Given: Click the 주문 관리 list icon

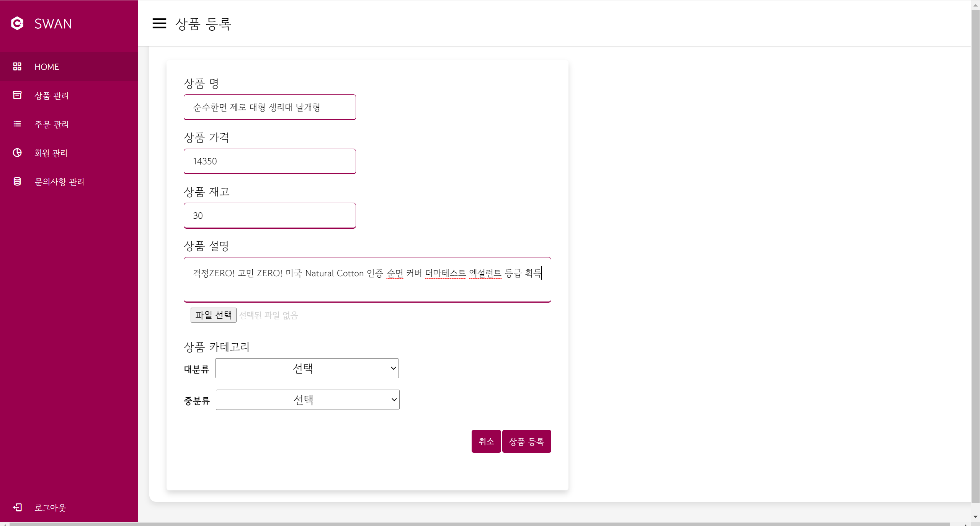Looking at the screenshot, I should 17,124.
